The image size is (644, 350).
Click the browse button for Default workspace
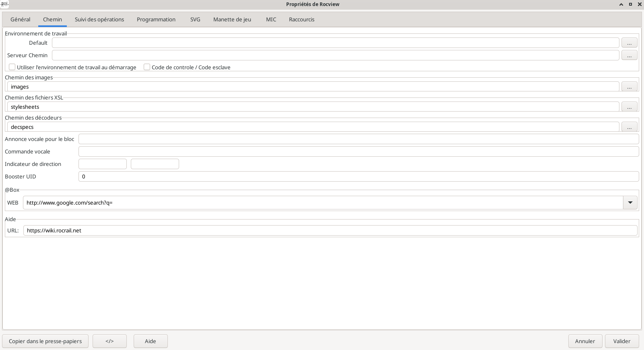coord(629,43)
